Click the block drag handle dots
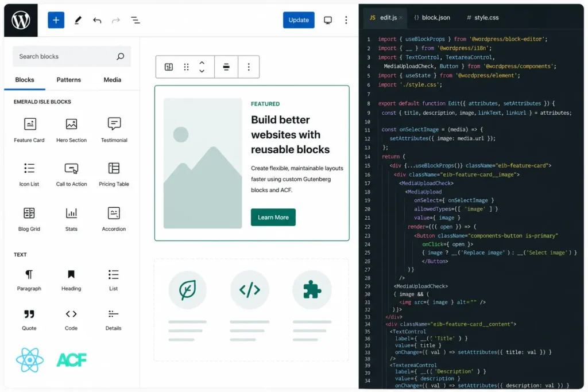The width and height of the screenshot is (588, 392). point(186,67)
